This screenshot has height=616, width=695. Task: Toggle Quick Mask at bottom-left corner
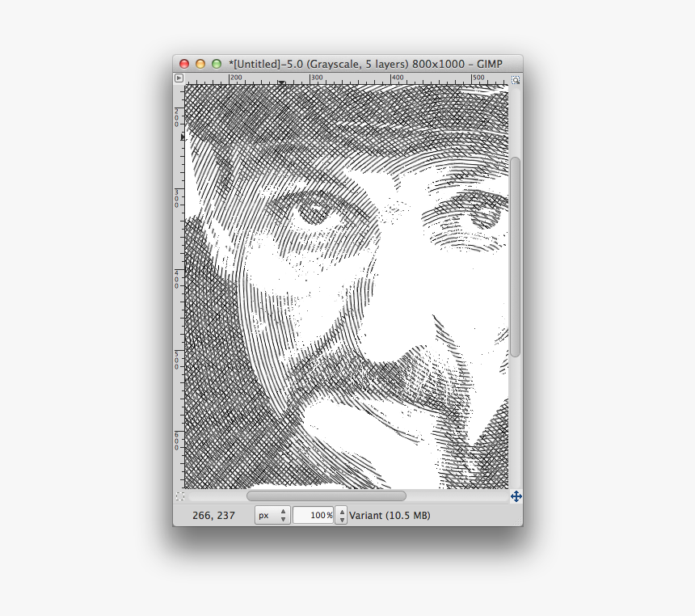(179, 496)
